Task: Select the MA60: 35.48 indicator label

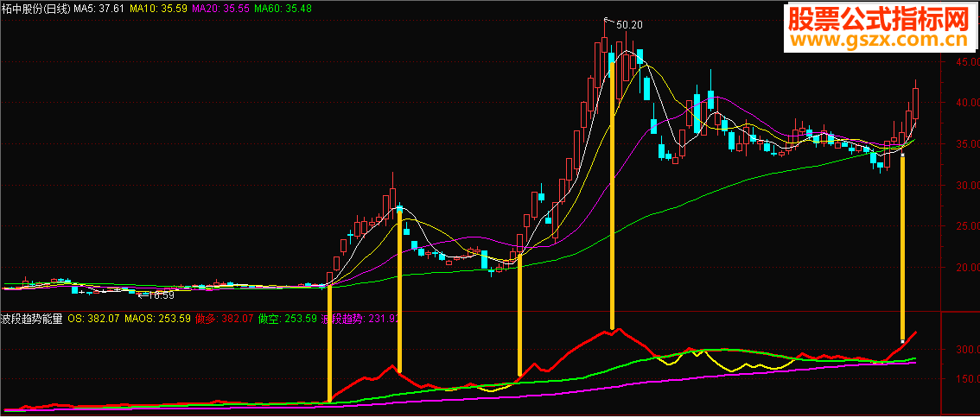Action: pyautogui.click(x=282, y=9)
